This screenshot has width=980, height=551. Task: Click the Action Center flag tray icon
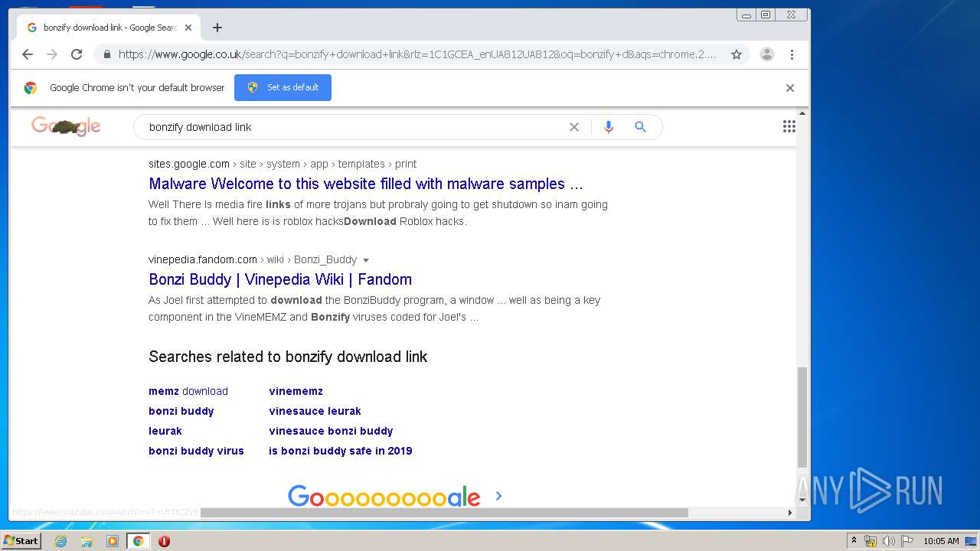[907, 541]
